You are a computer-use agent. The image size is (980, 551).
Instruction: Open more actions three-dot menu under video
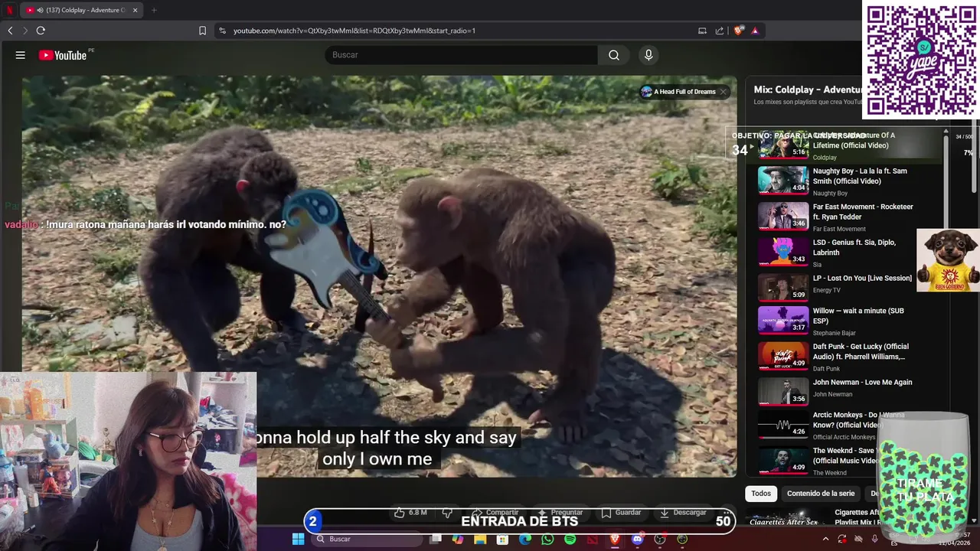(725, 513)
